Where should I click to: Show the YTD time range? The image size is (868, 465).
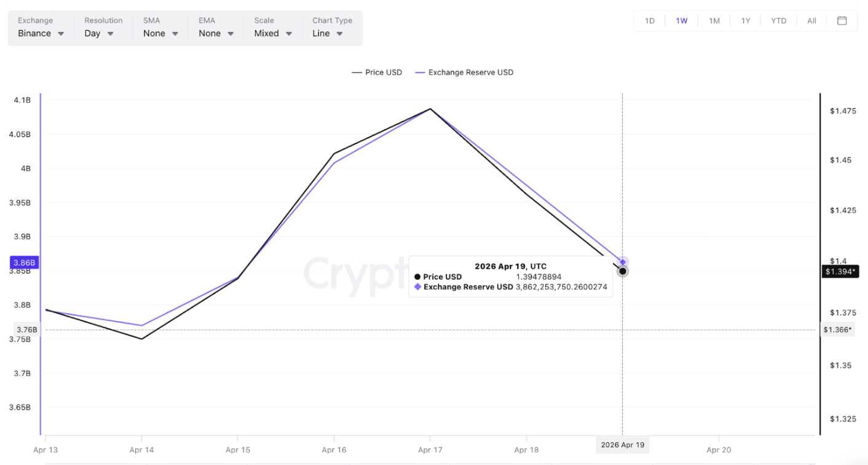pyautogui.click(x=778, y=21)
